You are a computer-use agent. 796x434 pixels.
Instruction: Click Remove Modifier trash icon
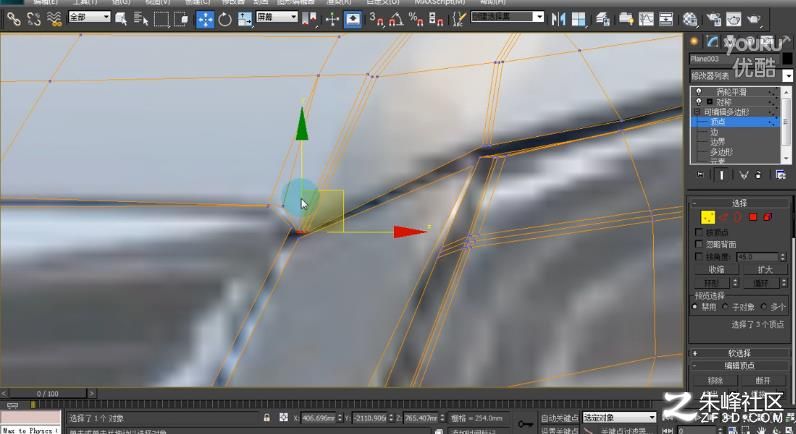[758, 175]
